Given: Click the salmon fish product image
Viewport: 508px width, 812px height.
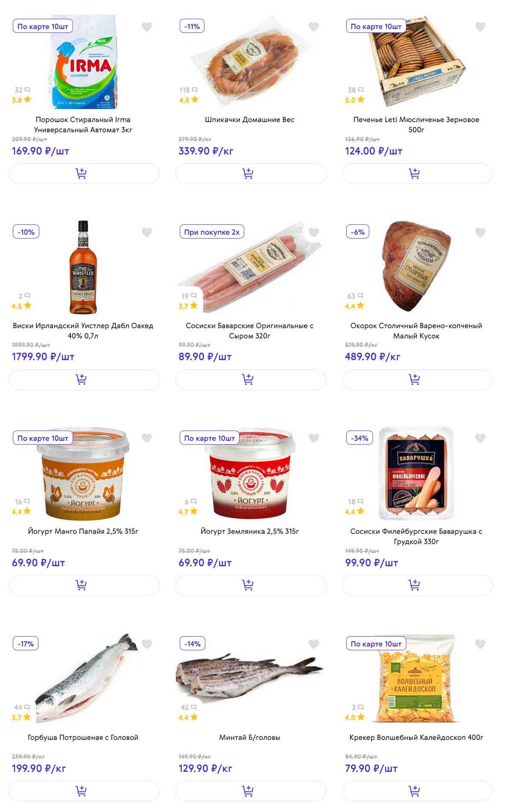Looking at the screenshot, I should click(x=85, y=678).
